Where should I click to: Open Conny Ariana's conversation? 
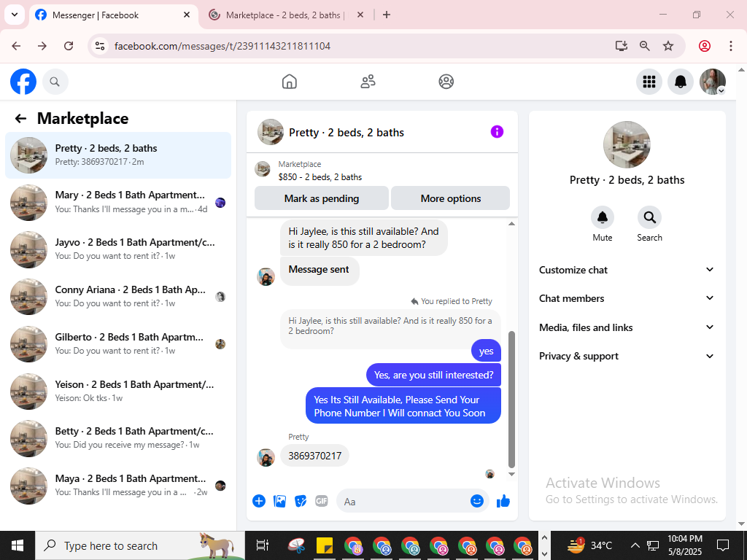click(118, 297)
